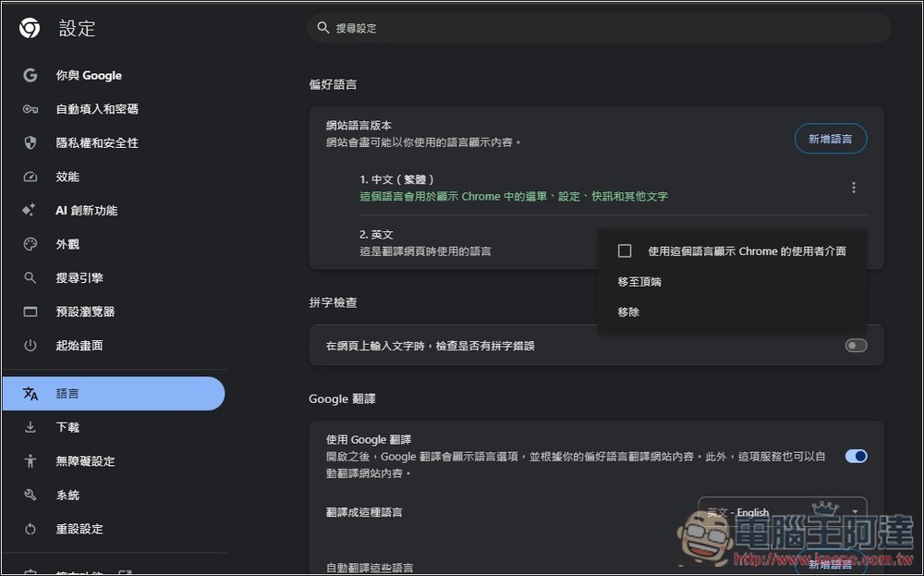924x576 pixels.
Task: Open 下載 settings
Action: click(67, 427)
